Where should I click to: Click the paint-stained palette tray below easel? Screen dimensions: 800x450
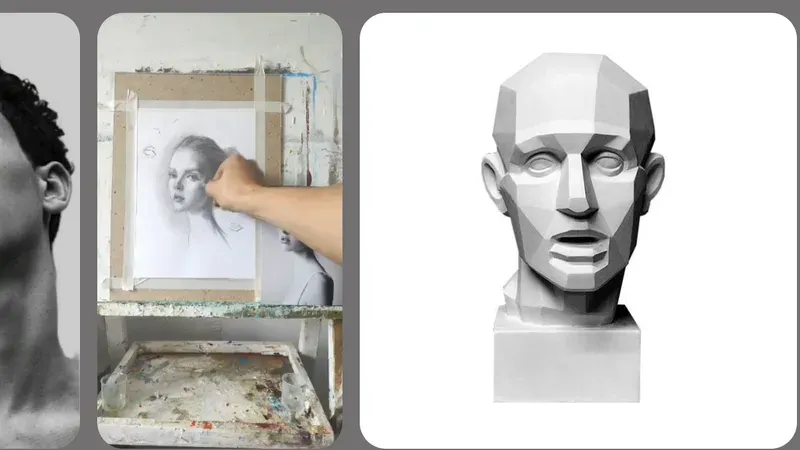[215, 385]
